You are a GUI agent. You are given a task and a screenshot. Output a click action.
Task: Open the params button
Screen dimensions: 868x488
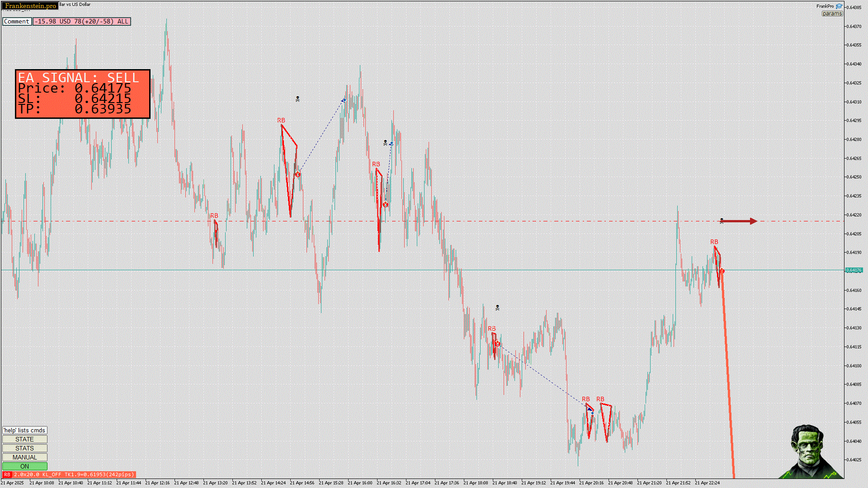[x=832, y=14]
